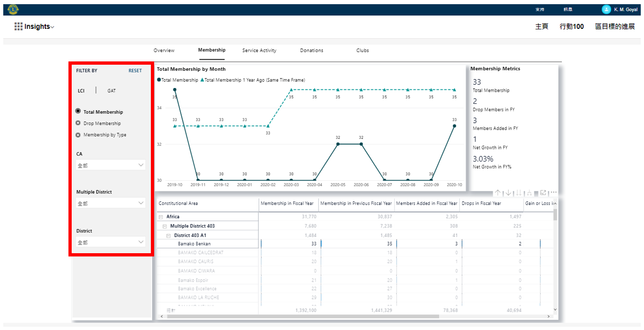Switch to the Service Activity tab
Image resolution: width=644 pixels, height=330 pixels.
click(x=259, y=50)
